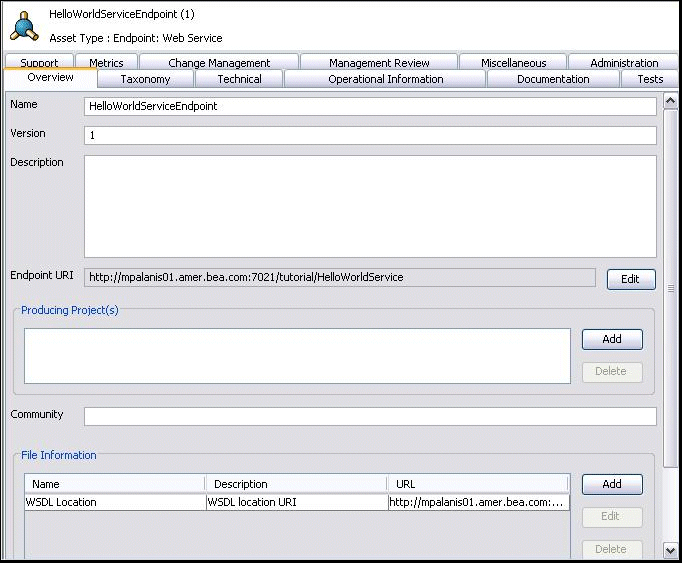Switch to the Taxonomy tab

click(146, 79)
